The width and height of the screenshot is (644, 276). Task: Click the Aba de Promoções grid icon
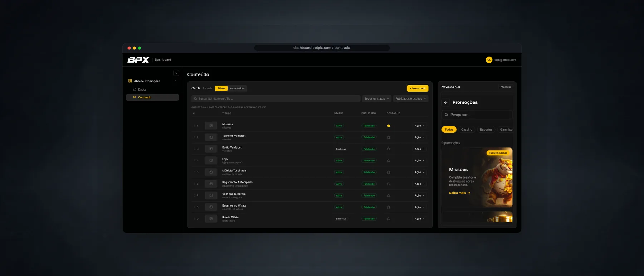pos(130,81)
